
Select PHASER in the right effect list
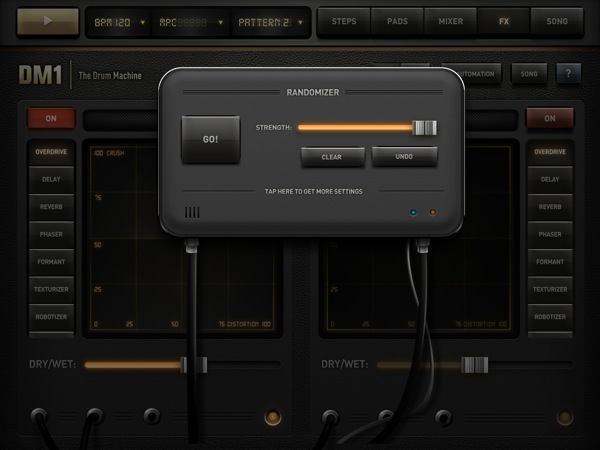pos(550,235)
